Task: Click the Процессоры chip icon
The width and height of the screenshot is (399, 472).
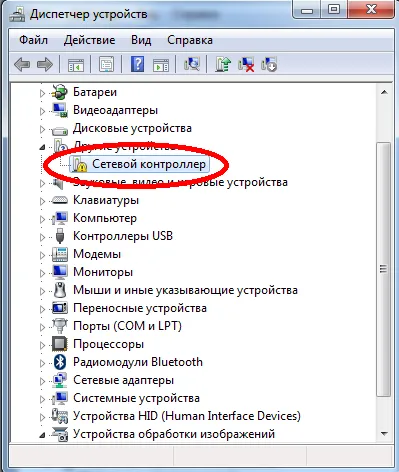Action: [60, 344]
